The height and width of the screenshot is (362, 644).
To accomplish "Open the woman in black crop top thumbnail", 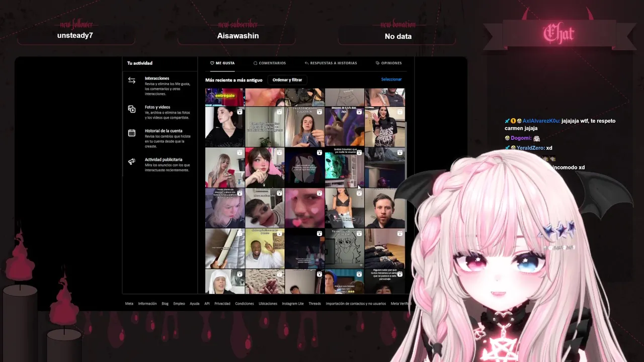I will point(344,208).
